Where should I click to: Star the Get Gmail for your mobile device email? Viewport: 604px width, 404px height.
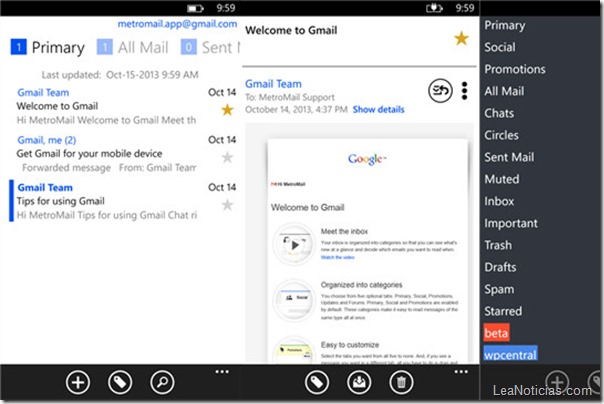pyautogui.click(x=227, y=157)
